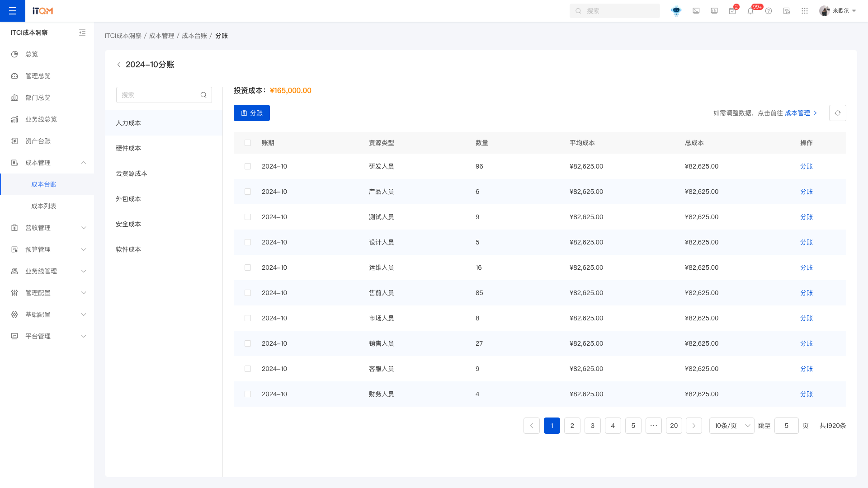Open the 10条/页 page size dropdown

coord(731,426)
